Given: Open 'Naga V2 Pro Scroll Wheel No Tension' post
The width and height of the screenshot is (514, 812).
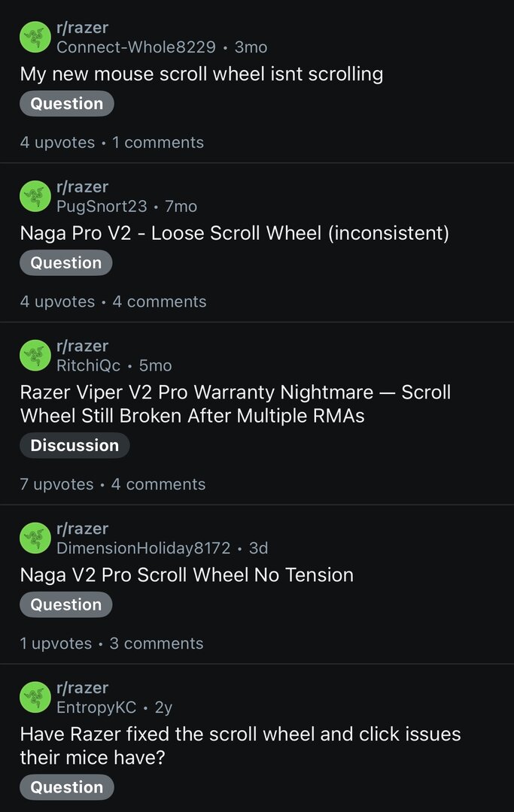Looking at the screenshot, I should pyautogui.click(x=187, y=574).
